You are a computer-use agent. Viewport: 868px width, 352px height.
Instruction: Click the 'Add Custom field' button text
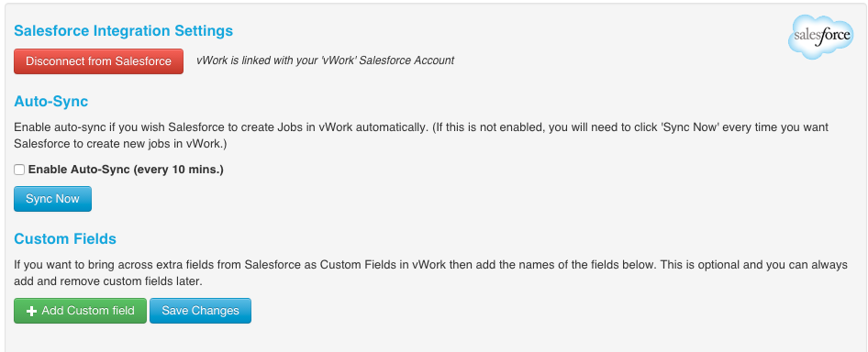click(88, 311)
